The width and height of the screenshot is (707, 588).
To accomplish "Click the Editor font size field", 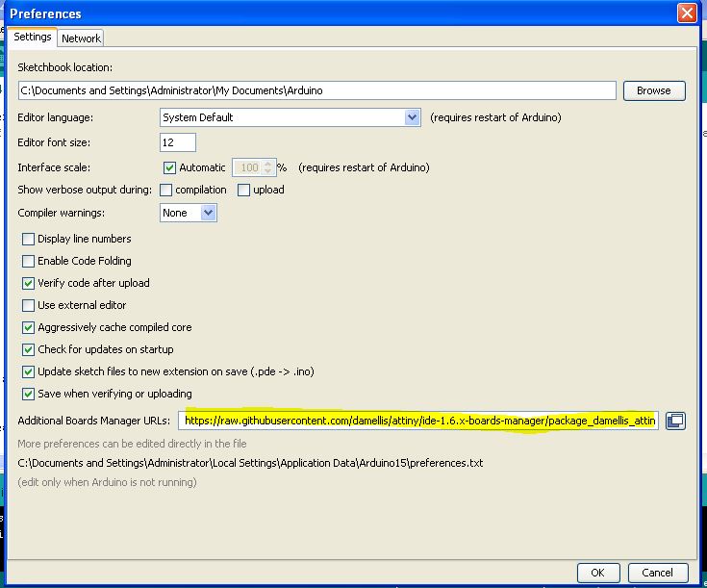I will [x=178, y=142].
